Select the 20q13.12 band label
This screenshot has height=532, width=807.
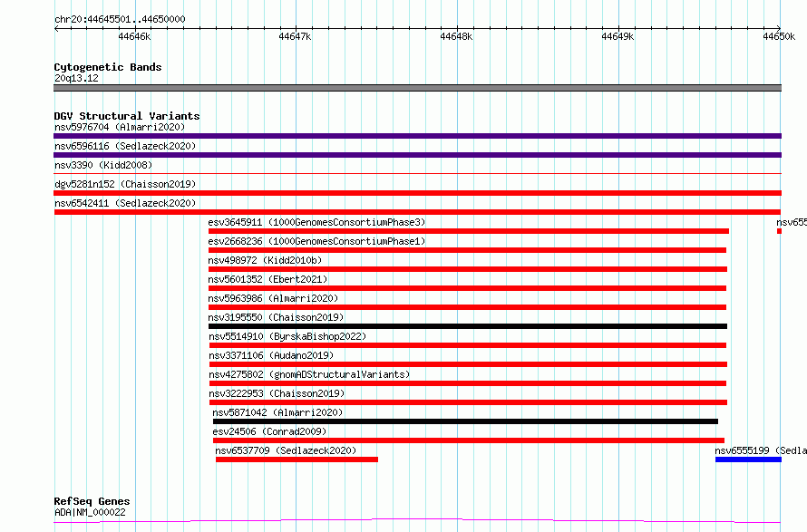point(76,78)
